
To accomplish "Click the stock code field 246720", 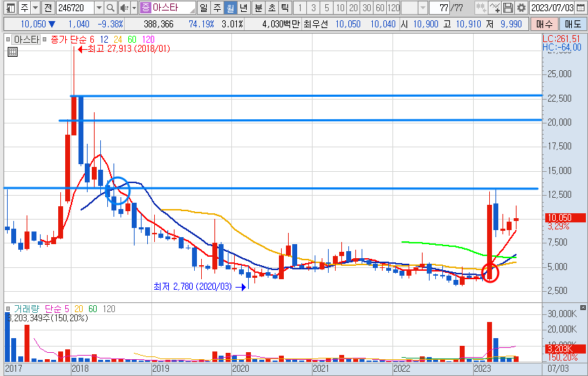I will pyautogui.click(x=75, y=8).
